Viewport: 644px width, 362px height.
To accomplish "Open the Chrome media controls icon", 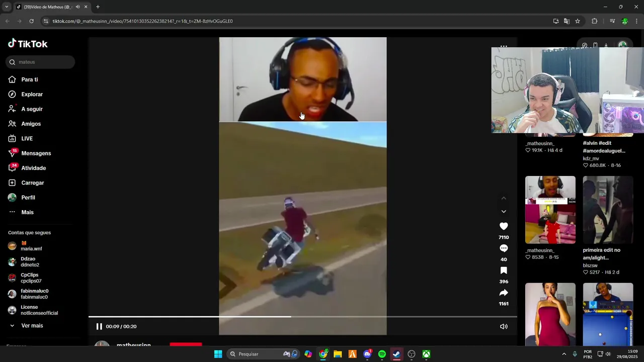I will point(612,21).
